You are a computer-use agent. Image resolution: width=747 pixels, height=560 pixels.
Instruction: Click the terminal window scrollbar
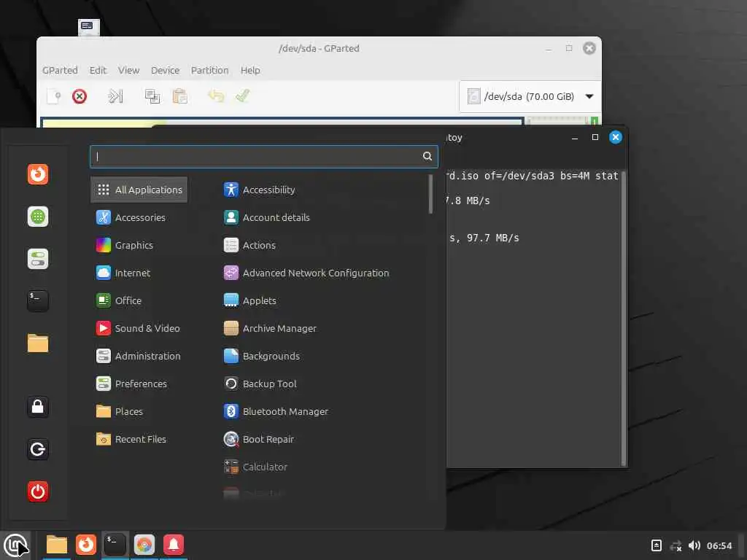coord(623,318)
